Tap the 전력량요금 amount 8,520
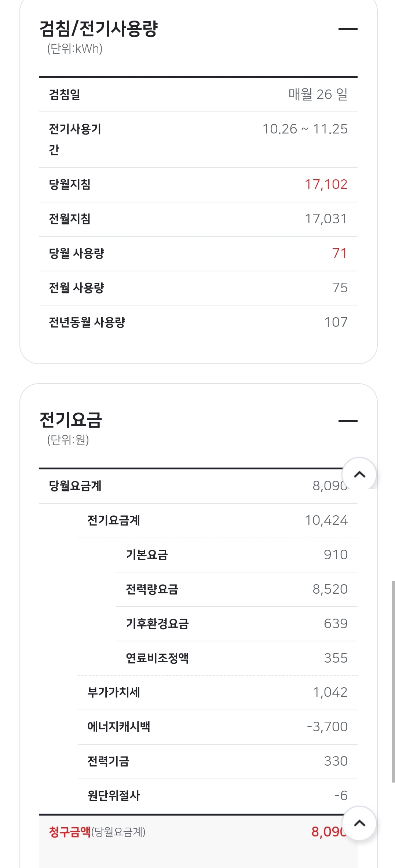 330,589
